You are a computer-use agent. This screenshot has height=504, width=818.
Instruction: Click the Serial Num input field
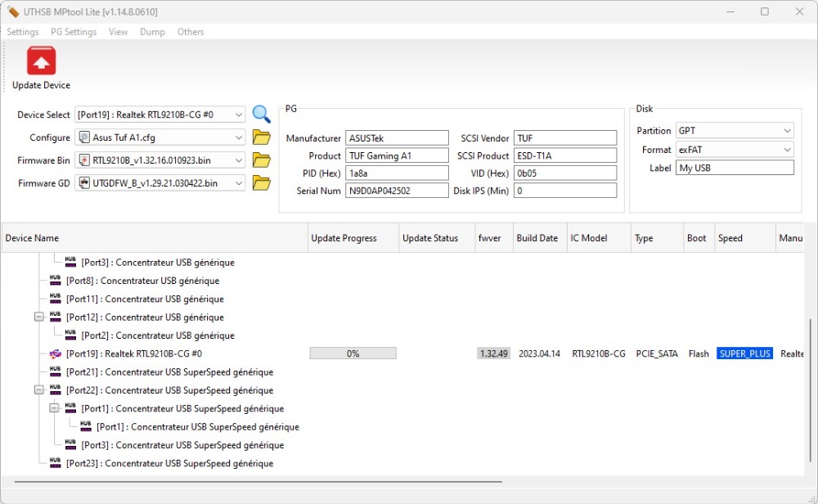tap(396, 191)
